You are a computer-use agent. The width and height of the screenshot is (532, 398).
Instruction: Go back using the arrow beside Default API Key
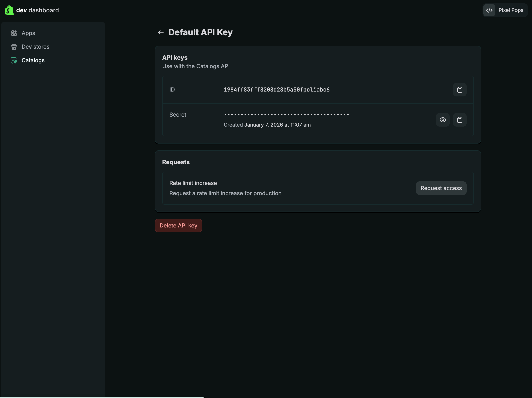click(x=161, y=32)
